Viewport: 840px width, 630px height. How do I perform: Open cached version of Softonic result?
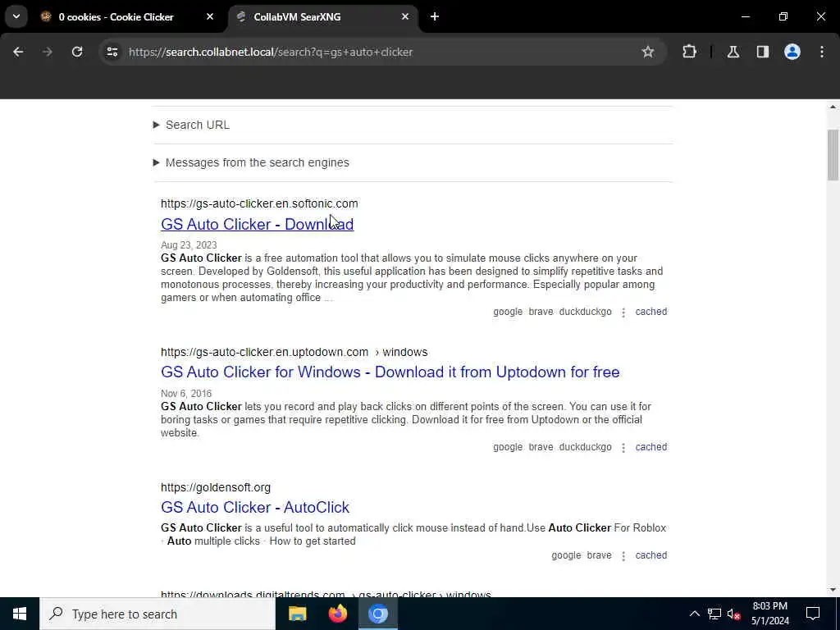[x=651, y=312]
